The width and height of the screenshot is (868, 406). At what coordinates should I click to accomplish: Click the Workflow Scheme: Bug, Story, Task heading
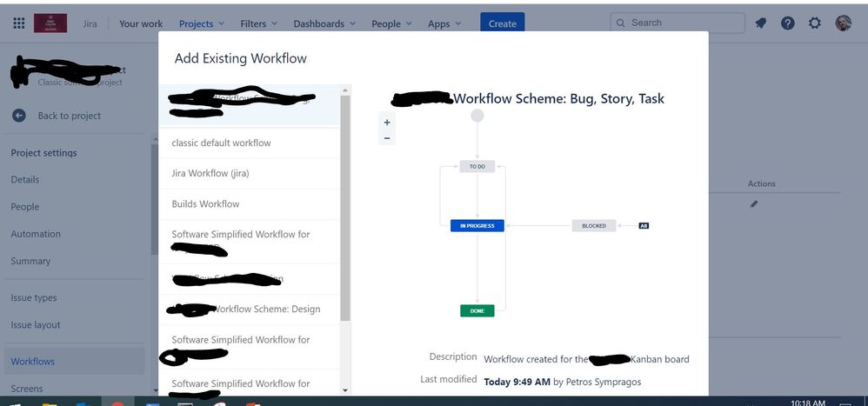coord(558,98)
